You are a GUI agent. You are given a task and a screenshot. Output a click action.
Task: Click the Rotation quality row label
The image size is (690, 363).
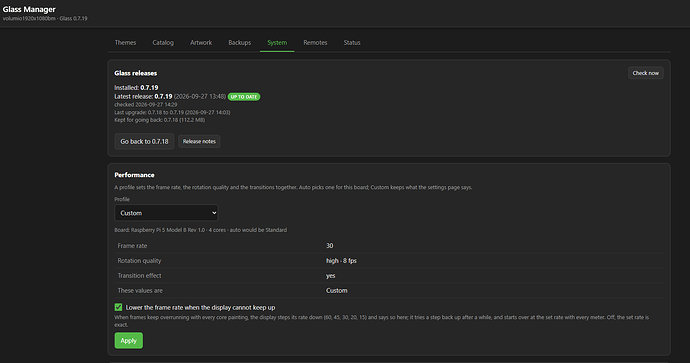[139, 260]
